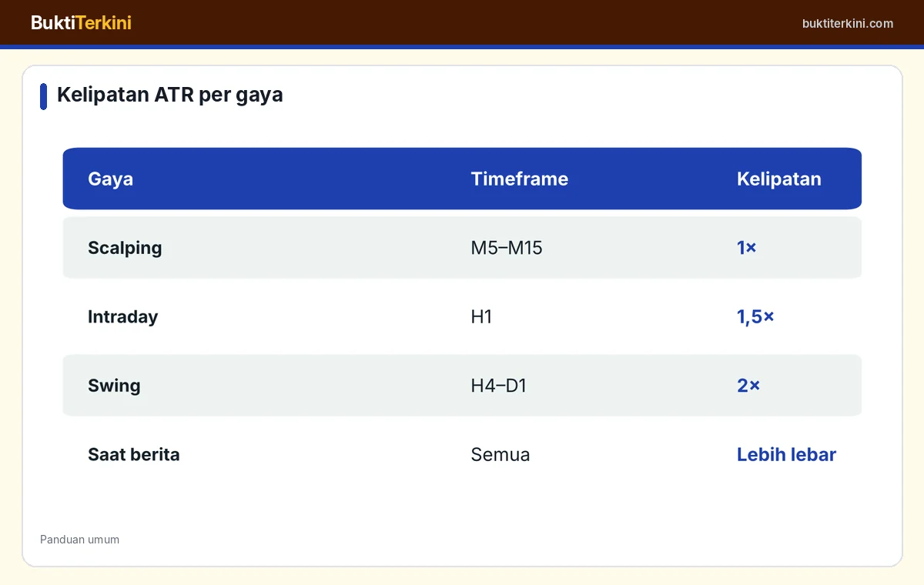Select the Scalping row label

125,248
